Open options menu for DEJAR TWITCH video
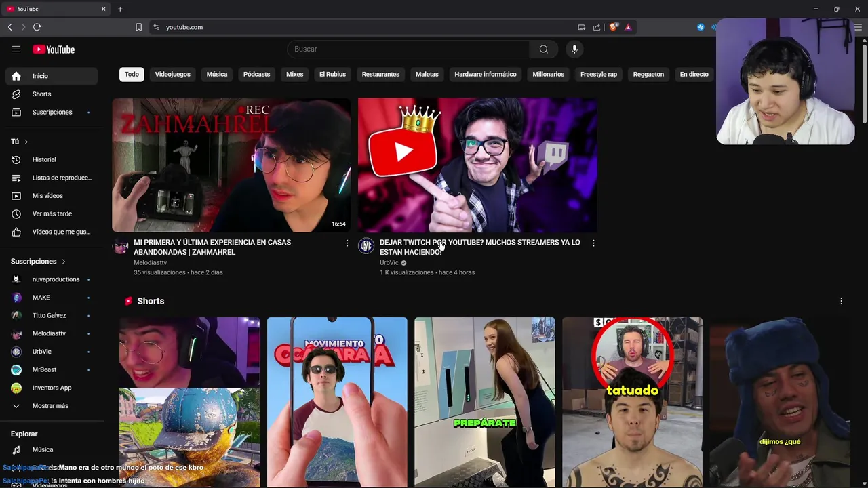 coord(593,243)
